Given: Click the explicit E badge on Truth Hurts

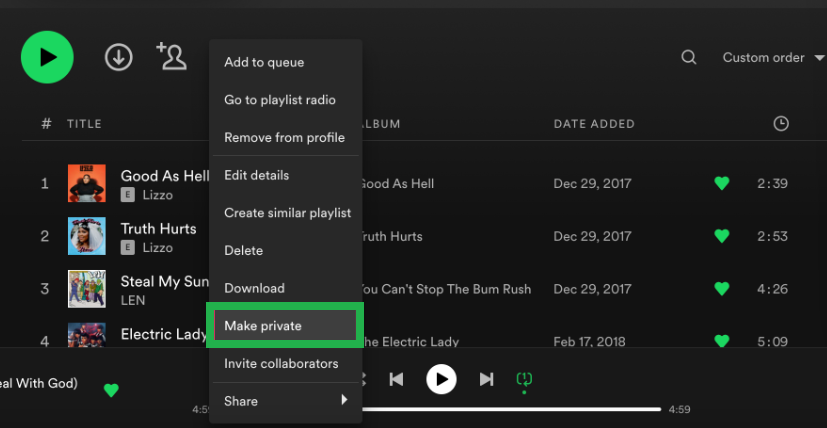Looking at the screenshot, I should (x=127, y=248).
